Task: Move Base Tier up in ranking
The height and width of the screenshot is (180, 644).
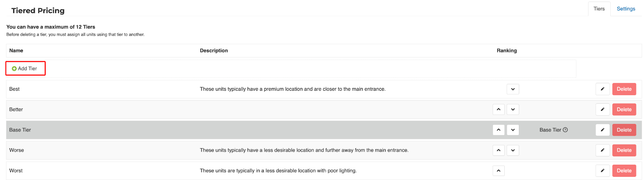Action: [498, 130]
